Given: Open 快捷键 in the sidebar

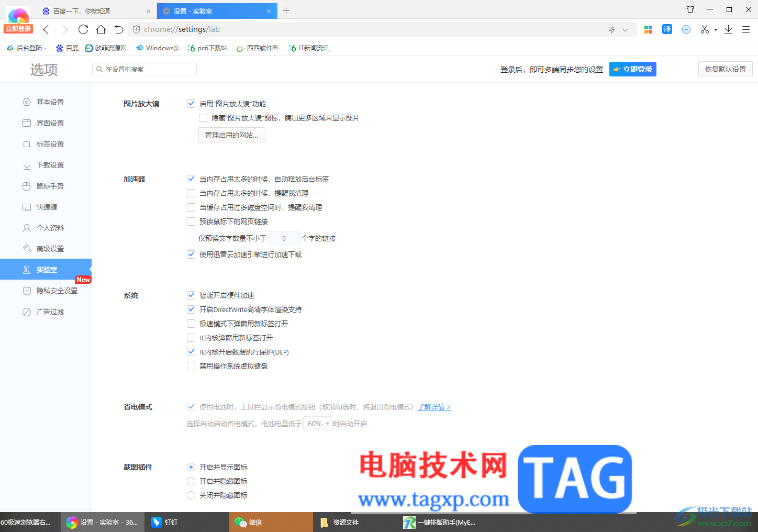Looking at the screenshot, I should 46,207.
